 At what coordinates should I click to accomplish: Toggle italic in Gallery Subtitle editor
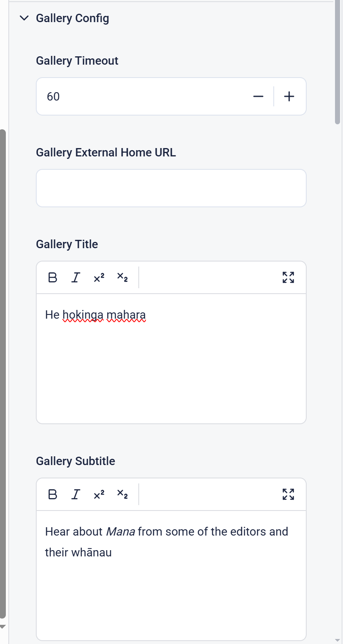(x=75, y=494)
